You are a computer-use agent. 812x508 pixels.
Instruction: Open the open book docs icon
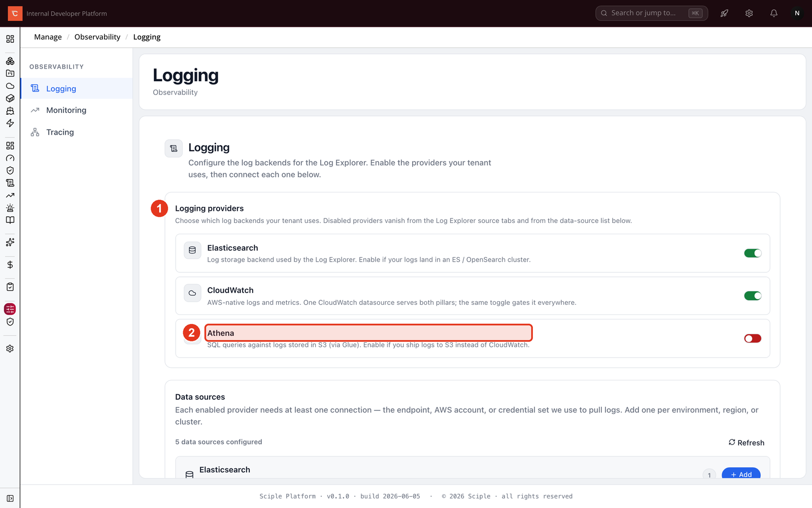tap(10, 220)
